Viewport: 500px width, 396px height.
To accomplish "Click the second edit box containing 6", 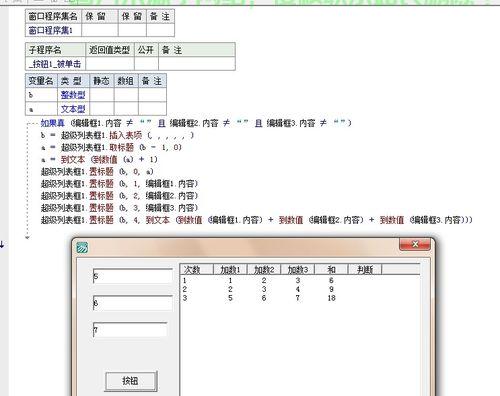I will (x=133, y=303).
